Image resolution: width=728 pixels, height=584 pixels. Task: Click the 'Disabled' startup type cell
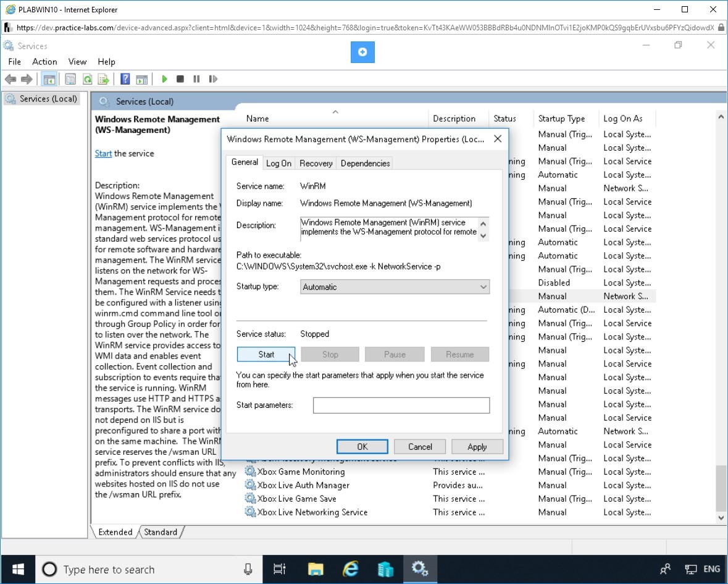click(x=554, y=282)
